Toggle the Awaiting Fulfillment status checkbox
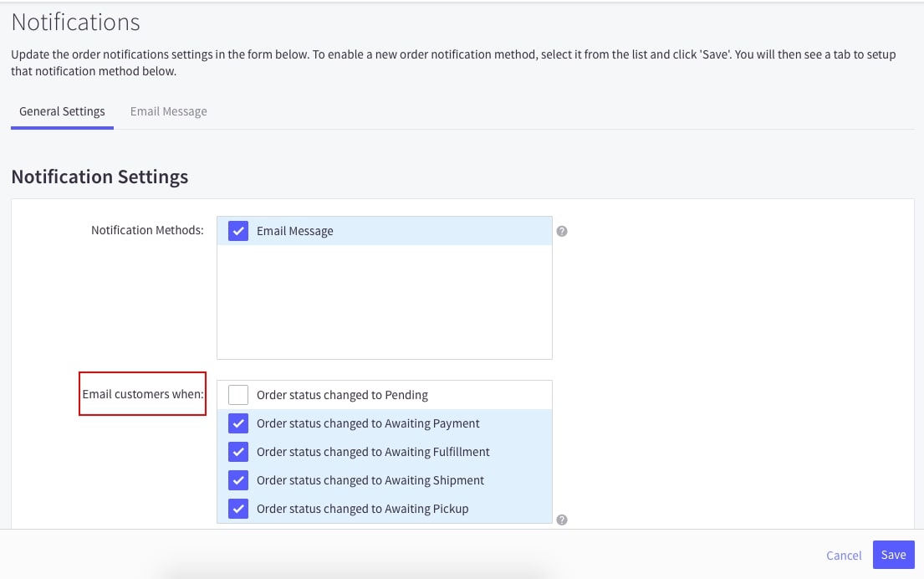Viewport: 924px width, 579px height. click(x=238, y=452)
